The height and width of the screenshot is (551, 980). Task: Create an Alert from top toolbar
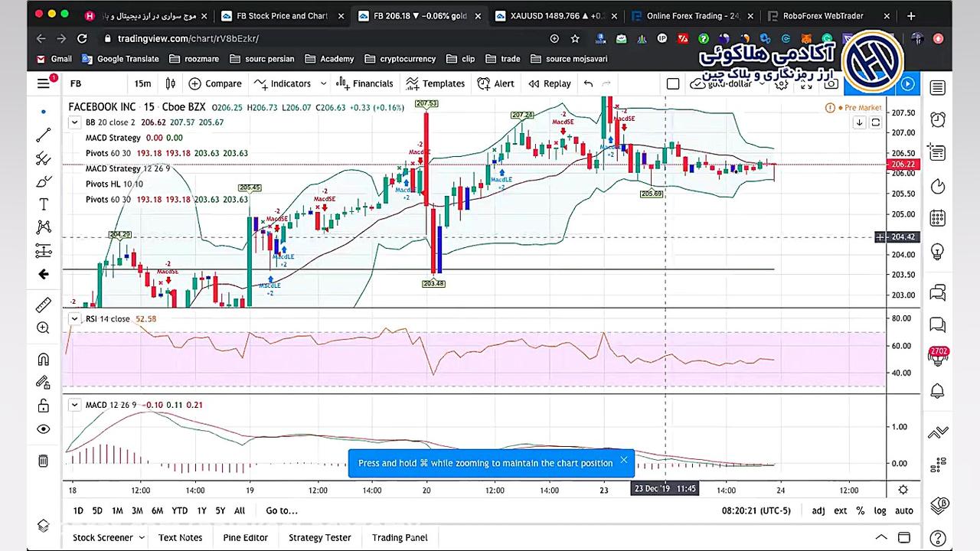pos(495,83)
